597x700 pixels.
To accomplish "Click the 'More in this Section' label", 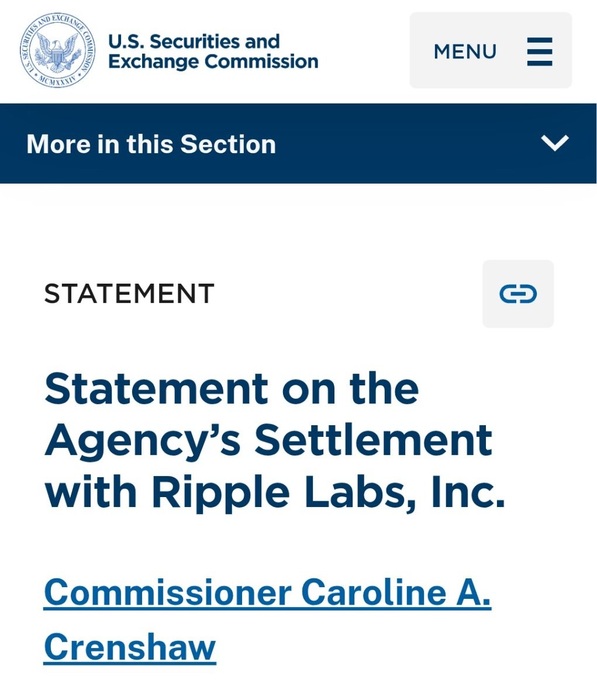I will (x=151, y=144).
